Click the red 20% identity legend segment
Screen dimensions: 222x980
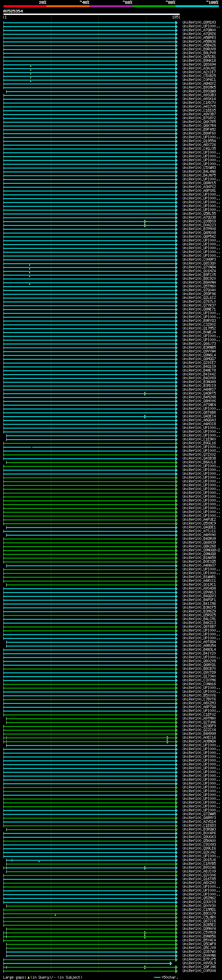[25, 6]
